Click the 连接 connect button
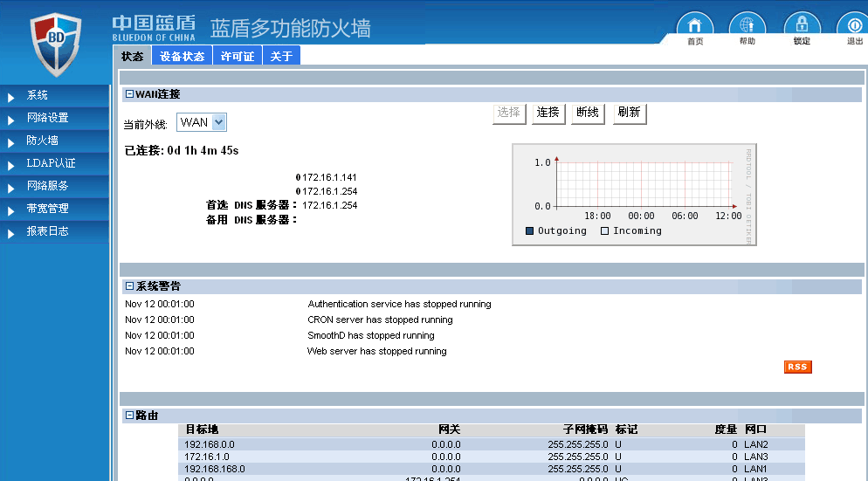Viewport: 868px width, 481px height. point(548,113)
